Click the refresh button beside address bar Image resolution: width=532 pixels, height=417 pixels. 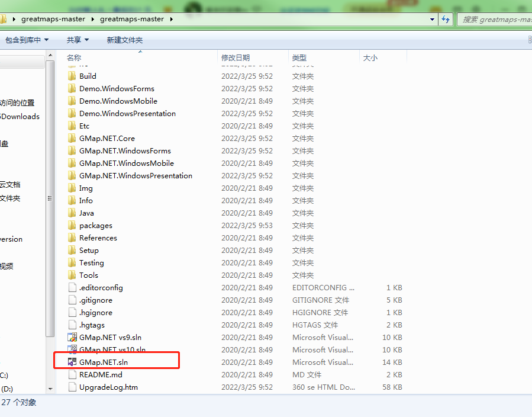click(446, 20)
